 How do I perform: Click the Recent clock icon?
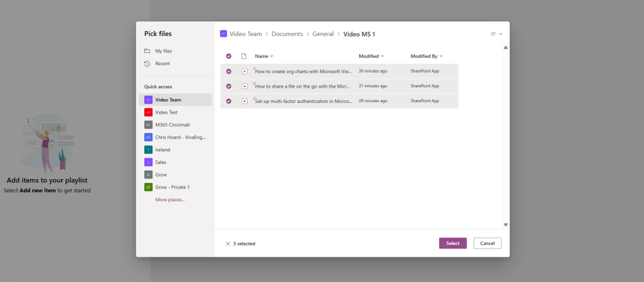point(147,64)
